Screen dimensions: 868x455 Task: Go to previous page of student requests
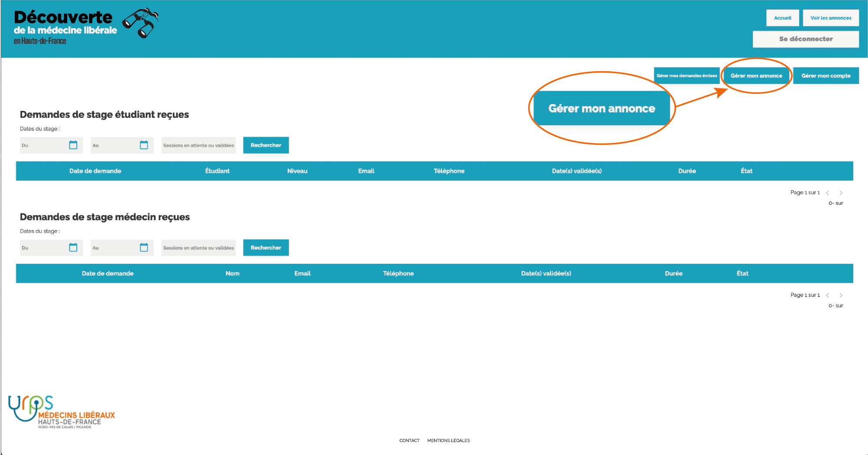point(828,193)
